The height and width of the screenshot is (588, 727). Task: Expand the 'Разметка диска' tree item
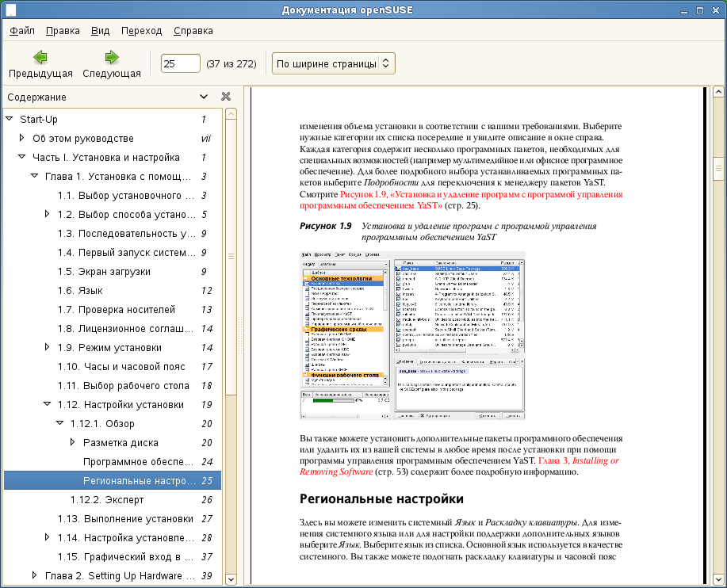coord(72,442)
